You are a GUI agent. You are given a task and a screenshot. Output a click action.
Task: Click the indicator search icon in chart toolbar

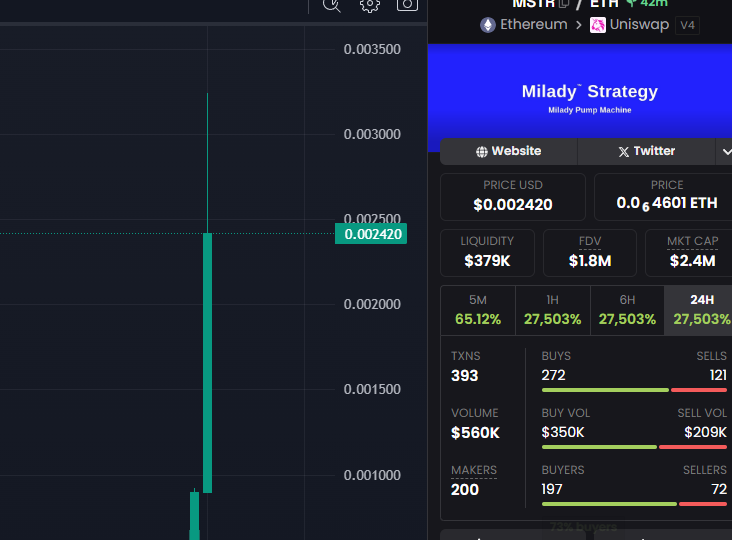pos(332,5)
